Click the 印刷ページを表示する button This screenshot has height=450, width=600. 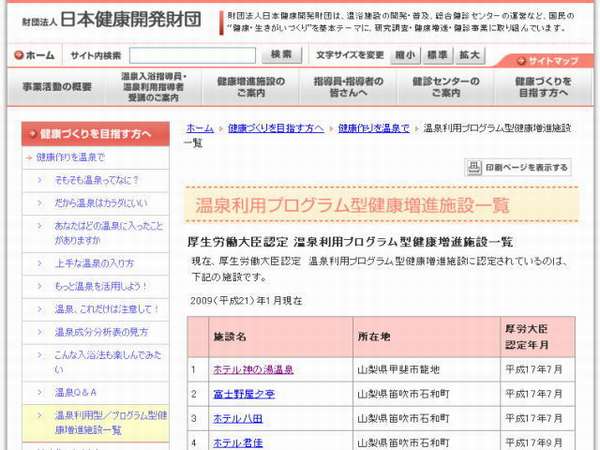[518, 168]
